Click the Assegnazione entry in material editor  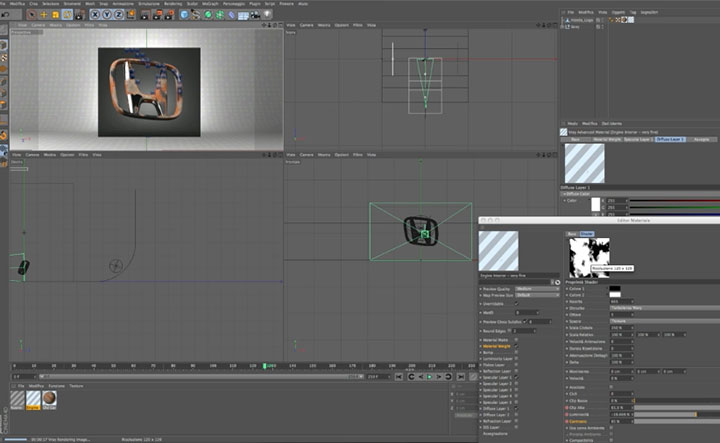[495, 434]
